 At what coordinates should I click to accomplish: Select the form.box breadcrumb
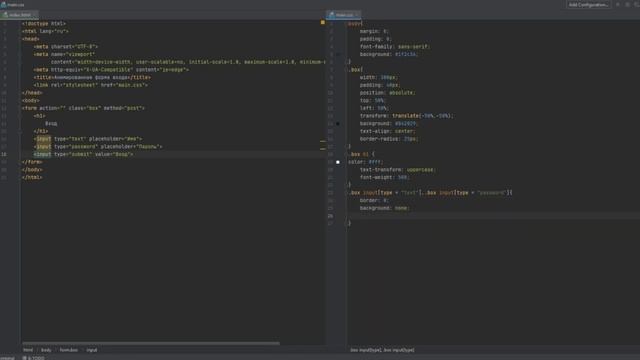click(x=69, y=350)
